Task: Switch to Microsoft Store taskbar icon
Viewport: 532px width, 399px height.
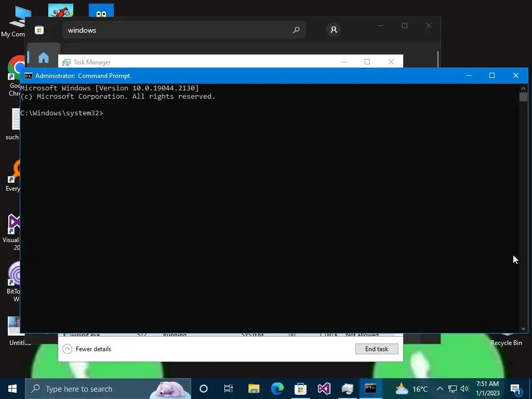Action: pos(300,389)
